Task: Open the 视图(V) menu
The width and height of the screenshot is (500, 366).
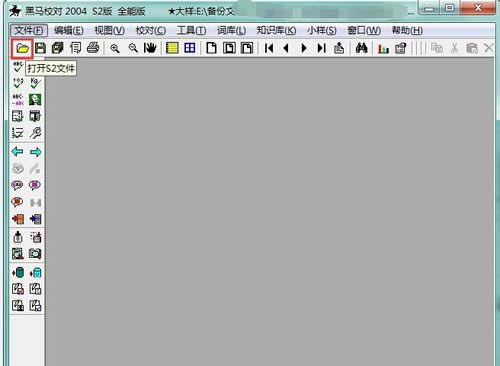Action: 110,31
